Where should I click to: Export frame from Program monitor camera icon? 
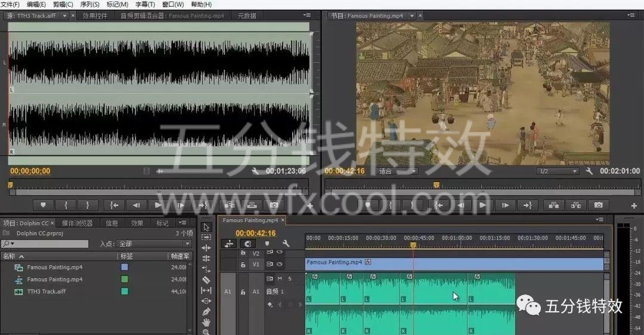[599, 205]
